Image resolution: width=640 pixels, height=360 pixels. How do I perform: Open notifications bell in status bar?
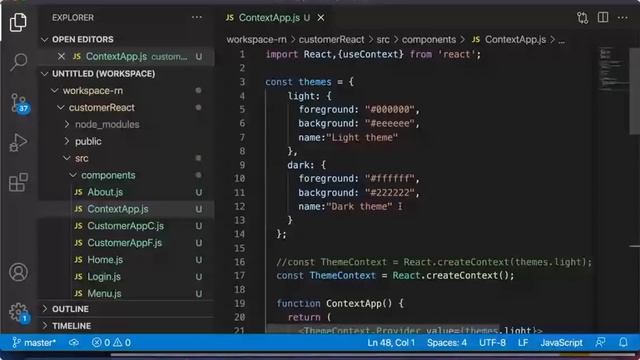[x=623, y=342]
